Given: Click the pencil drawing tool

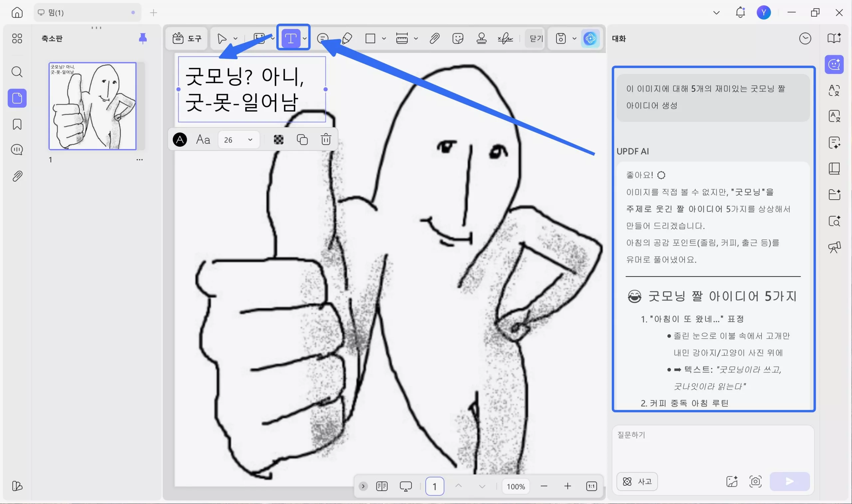Looking at the screenshot, I should click(347, 38).
